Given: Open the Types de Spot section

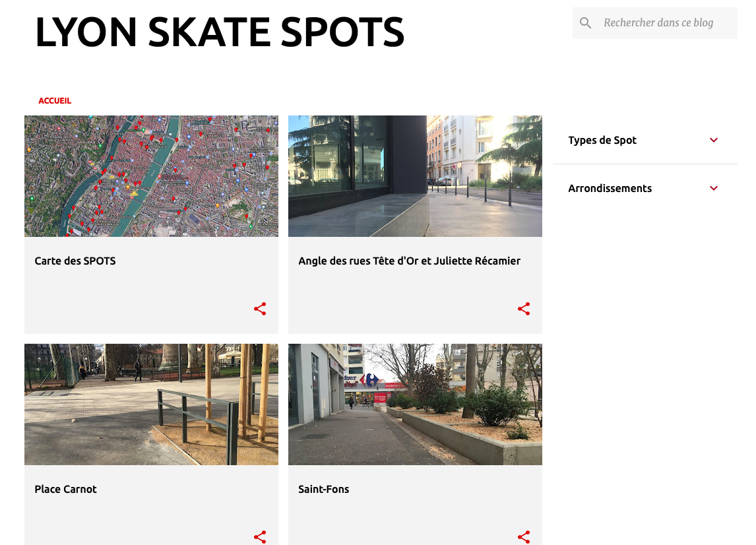Looking at the screenshot, I should click(x=602, y=140).
